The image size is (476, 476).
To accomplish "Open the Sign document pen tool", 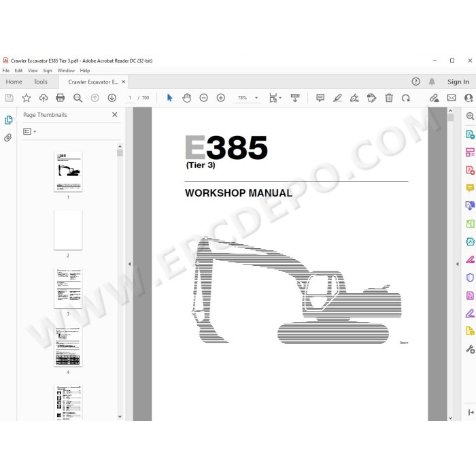I will point(354,98).
